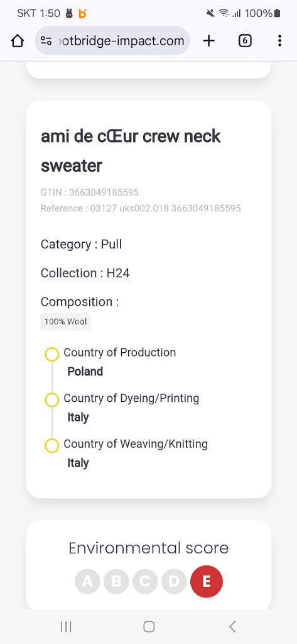Open a new tab with plus icon
Screen dimensions: 297x644
[x=209, y=41]
